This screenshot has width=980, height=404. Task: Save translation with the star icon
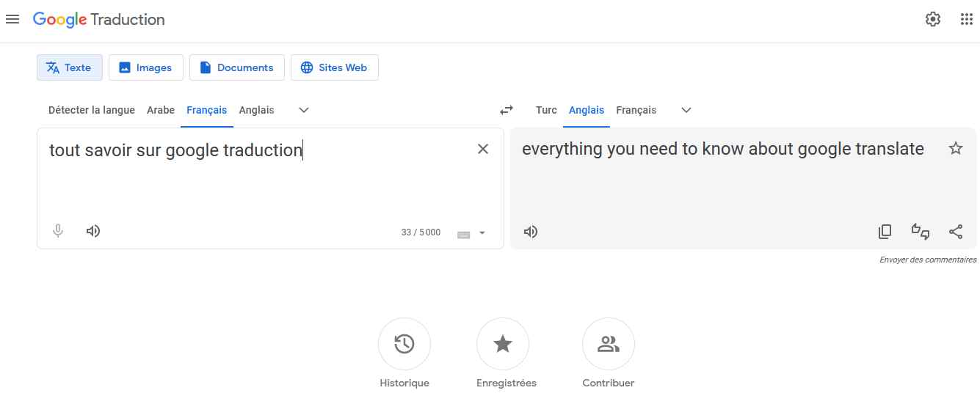[956, 149]
